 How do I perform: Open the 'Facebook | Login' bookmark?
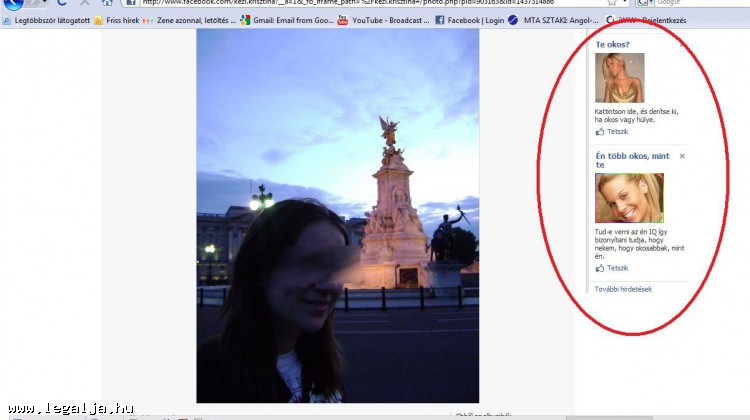click(x=470, y=19)
